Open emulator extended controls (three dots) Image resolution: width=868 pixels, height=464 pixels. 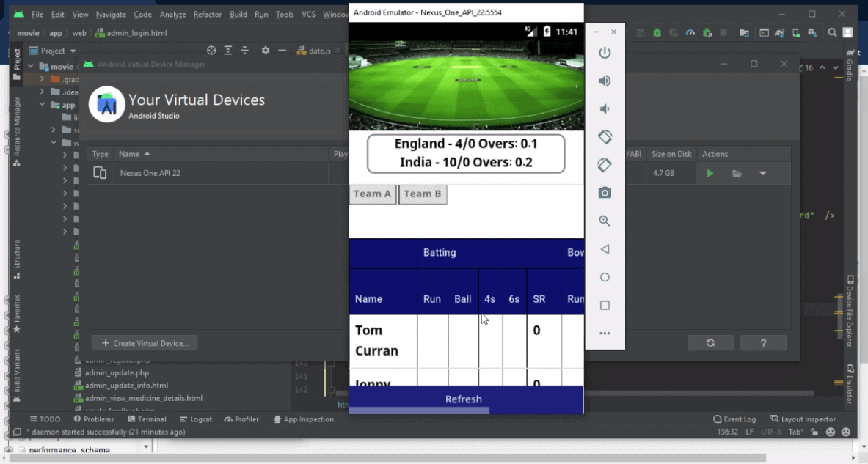click(605, 333)
